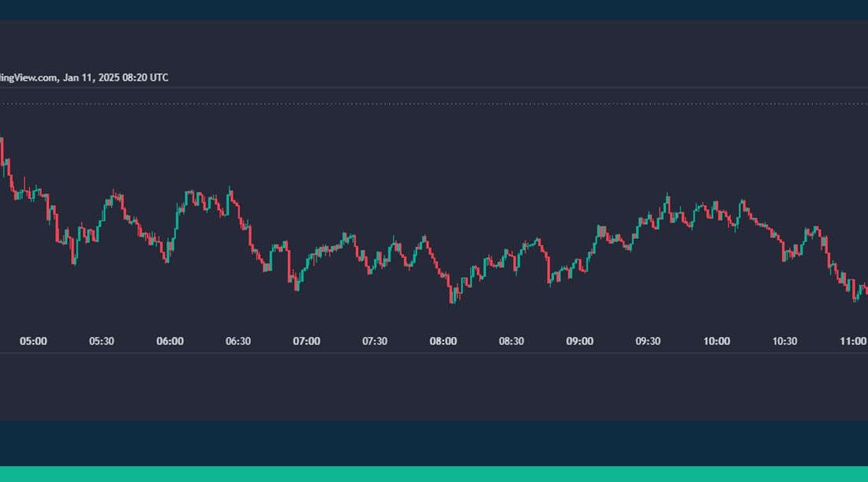The width and height of the screenshot is (868, 482).
Task: Click the 05:00 time axis label
Action: click(33, 341)
